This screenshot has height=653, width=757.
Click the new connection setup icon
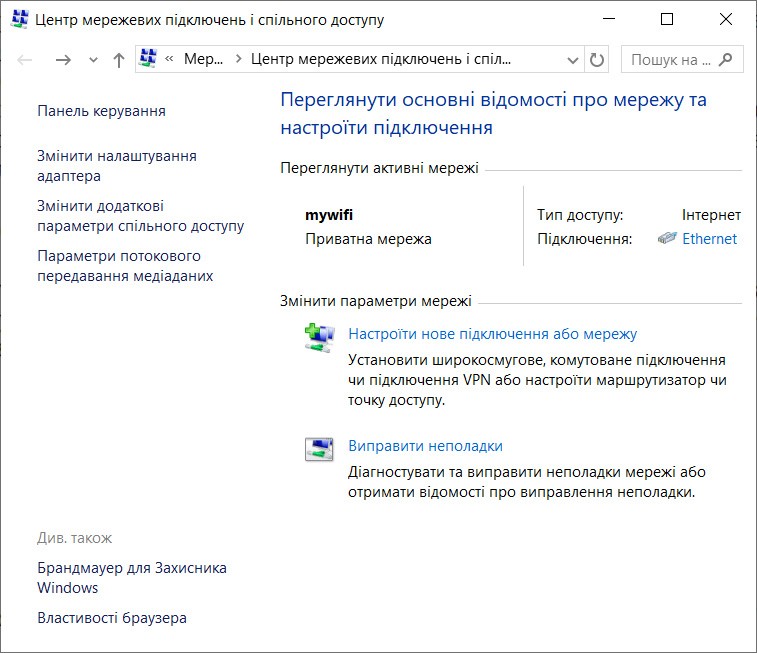pyautogui.click(x=319, y=339)
